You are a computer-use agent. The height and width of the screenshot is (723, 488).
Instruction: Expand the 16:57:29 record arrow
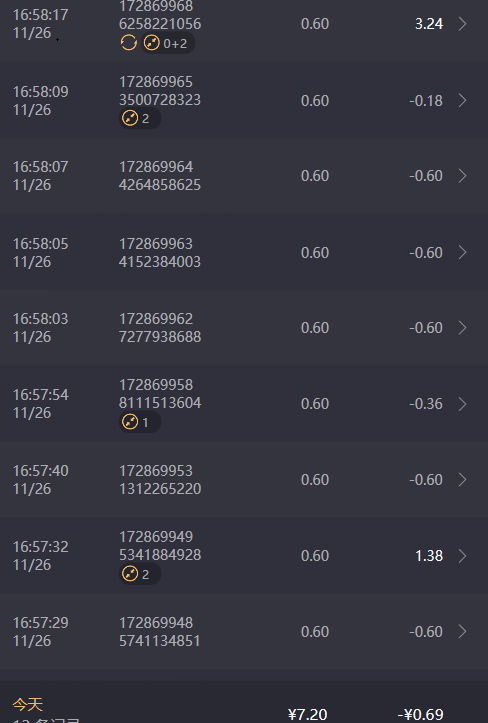[x=463, y=631]
